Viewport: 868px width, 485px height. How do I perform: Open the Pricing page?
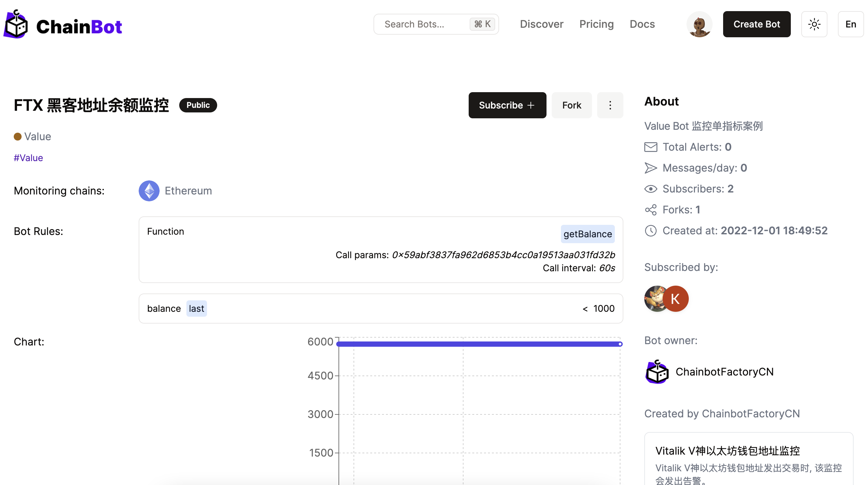tap(596, 24)
